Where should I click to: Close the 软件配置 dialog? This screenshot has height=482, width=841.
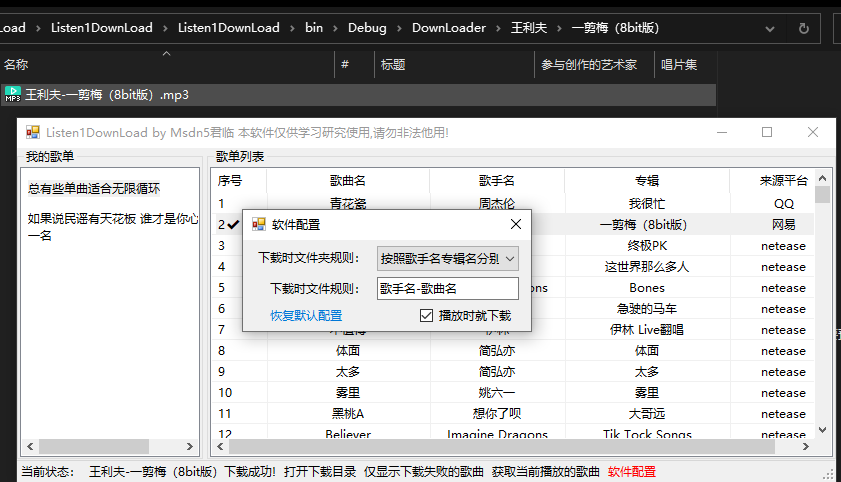point(516,224)
